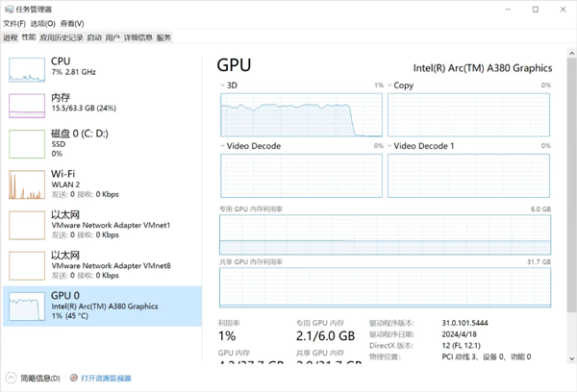This screenshot has width=577, height=392.
Task: Open the 选项(O) menu
Action: [x=42, y=23]
